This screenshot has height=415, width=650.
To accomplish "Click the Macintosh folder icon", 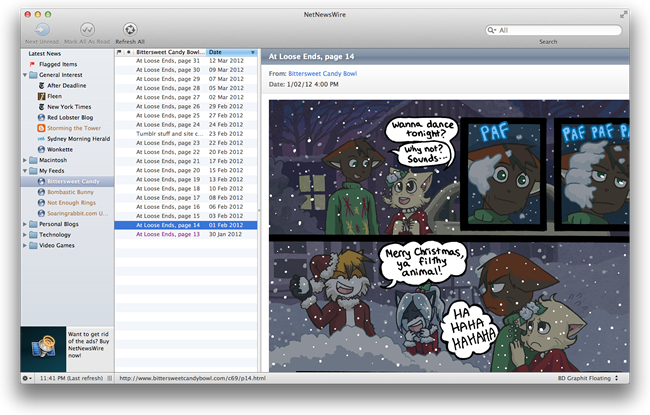I will (x=33, y=160).
